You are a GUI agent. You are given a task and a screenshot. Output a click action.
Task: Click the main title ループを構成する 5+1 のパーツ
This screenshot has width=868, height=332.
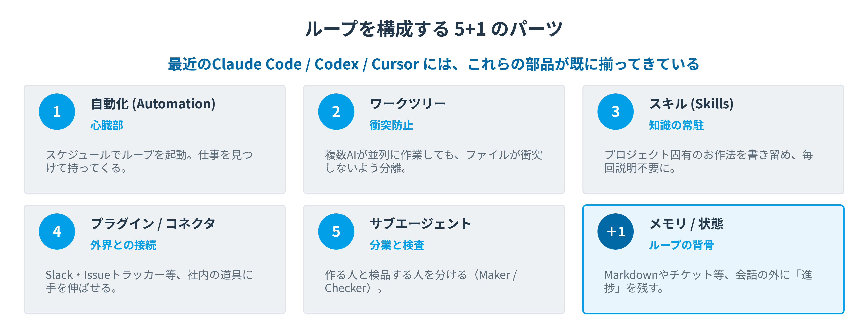click(x=434, y=29)
